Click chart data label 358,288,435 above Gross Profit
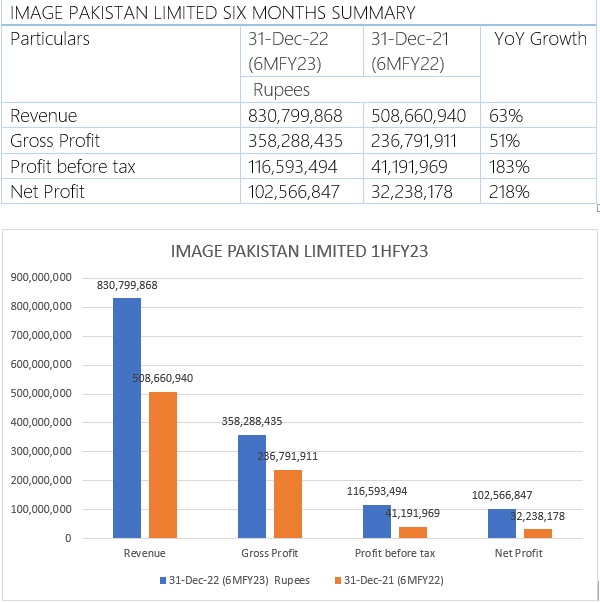Image resolution: width=600 pixels, height=603 pixels. (x=252, y=421)
